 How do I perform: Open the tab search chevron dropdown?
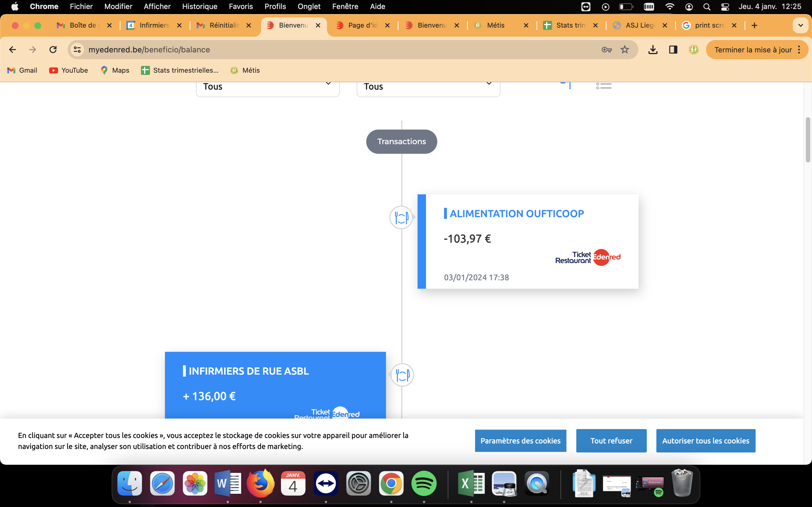pyautogui.click(x=800, y=25)
